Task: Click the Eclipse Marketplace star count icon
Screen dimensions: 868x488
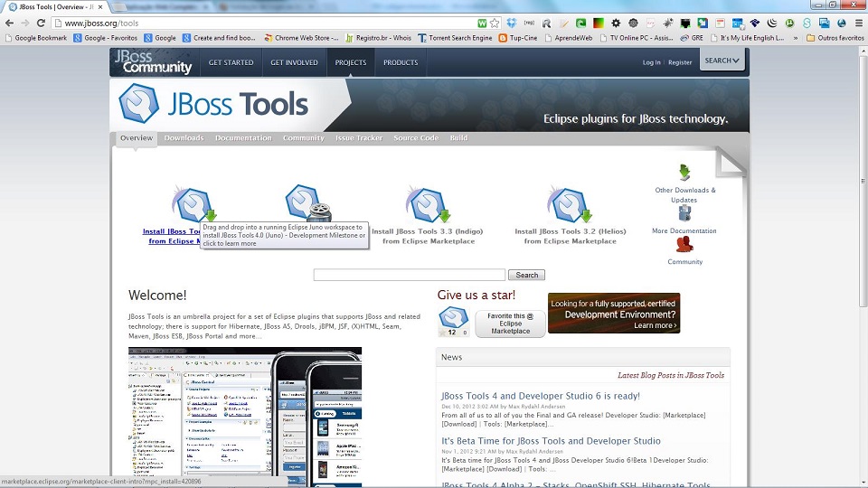Action: (x=453, y=322)
